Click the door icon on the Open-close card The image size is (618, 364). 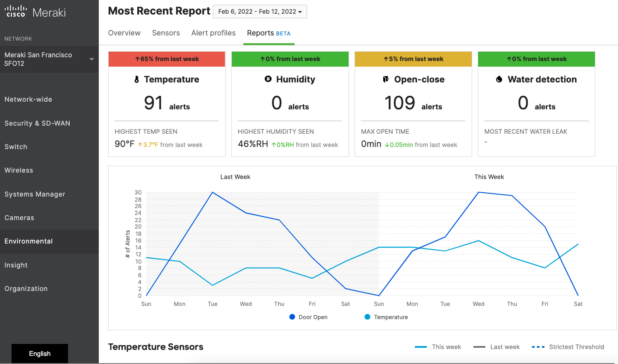coord(386,79)
